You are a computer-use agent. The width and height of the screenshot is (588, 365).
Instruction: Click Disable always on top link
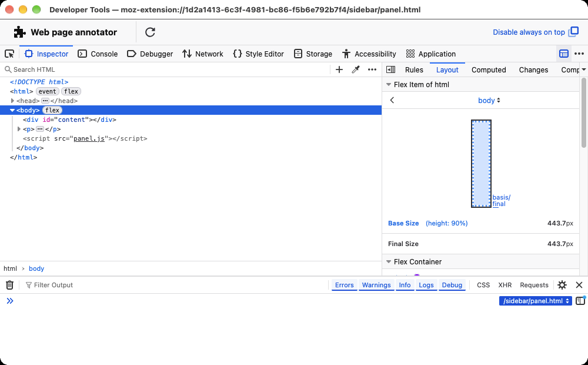pyautogui.click(x=529, y=32)
